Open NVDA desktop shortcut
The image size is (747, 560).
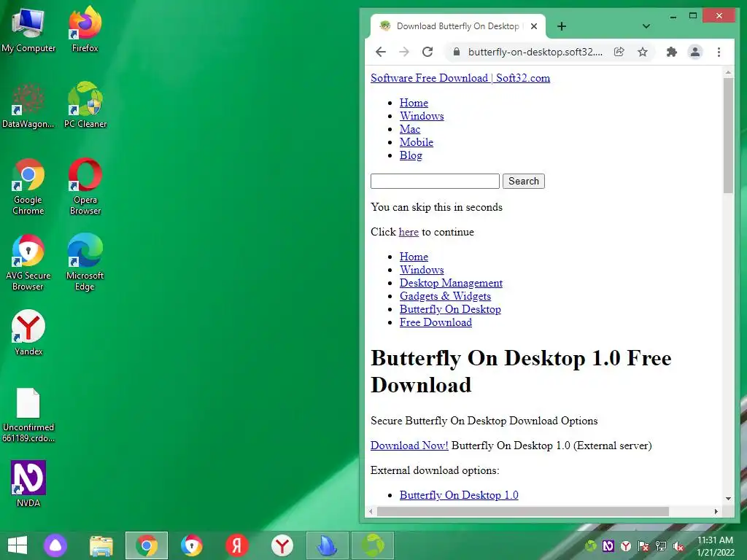(28, 484)
